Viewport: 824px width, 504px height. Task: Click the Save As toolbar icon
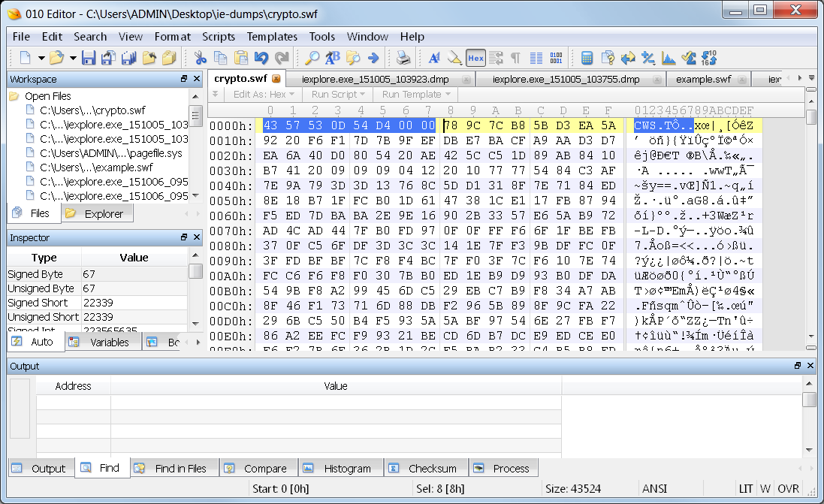[109, 58]
